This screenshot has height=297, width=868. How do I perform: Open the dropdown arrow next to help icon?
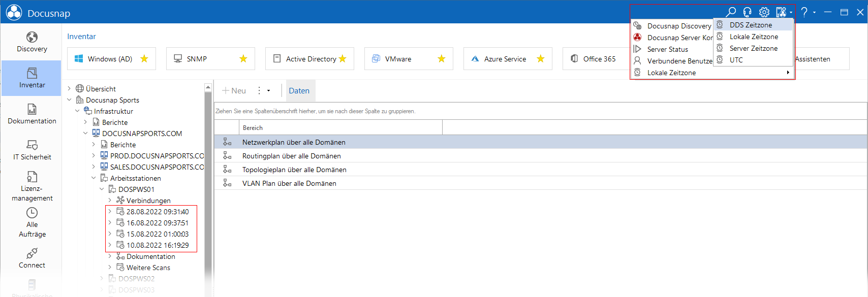814,13
